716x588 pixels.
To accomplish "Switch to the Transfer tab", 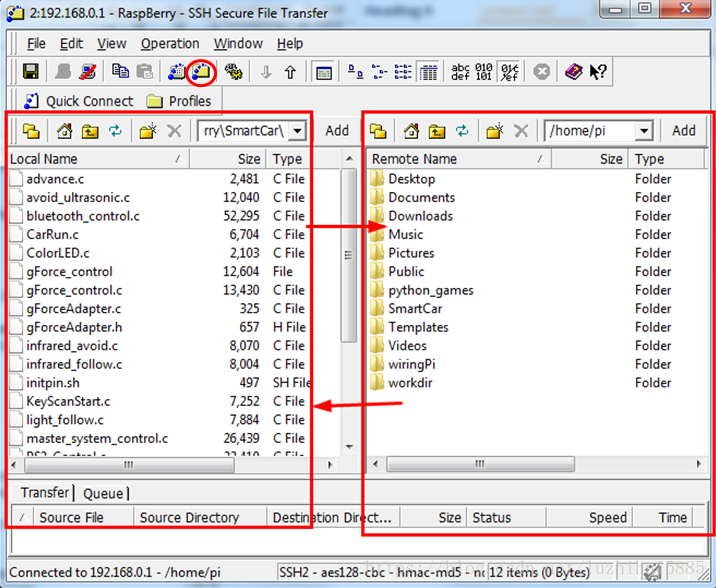I will [44, 493].
